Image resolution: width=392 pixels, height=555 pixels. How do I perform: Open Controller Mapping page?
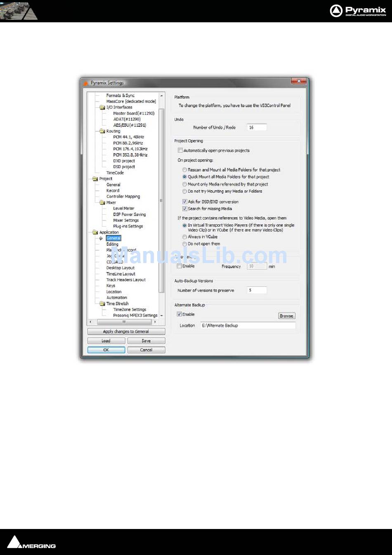point(123,197)
